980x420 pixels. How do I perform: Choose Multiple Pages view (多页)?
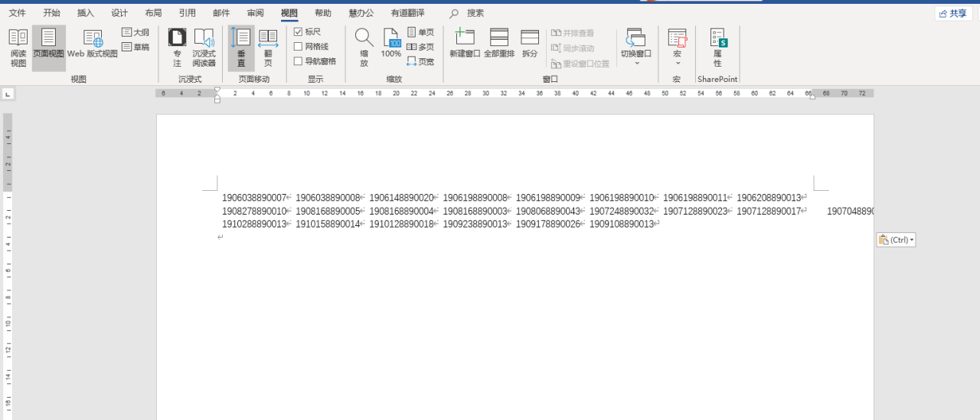pyautogui.click(x=420, y=47)
